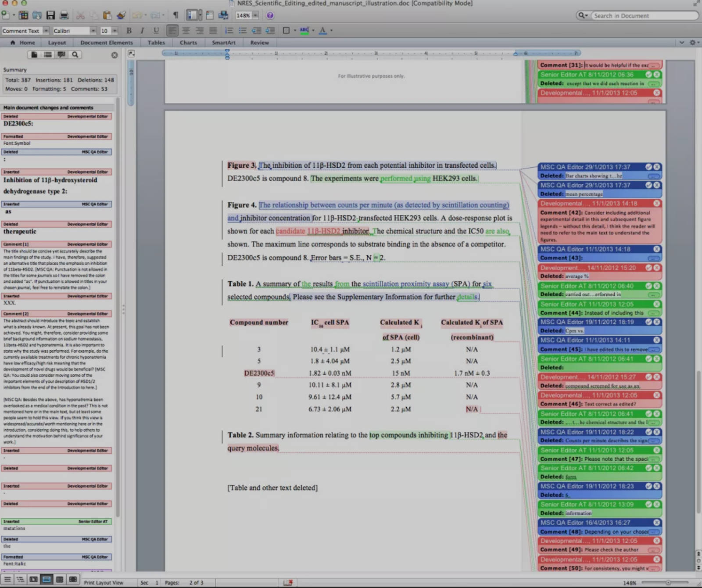Switch to the Home ribbon tab
This screenshot has width=702, height=588.
pyautogui.click(x=23, y=43)
